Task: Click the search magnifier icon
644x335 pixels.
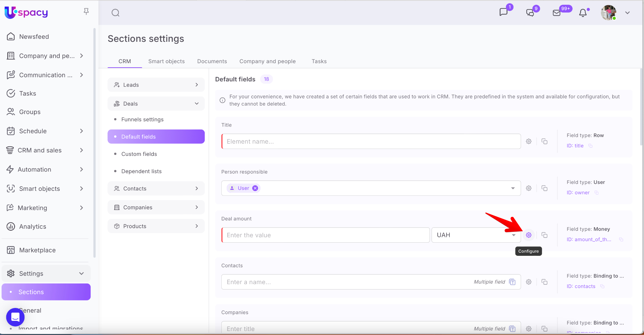Action: tap(115, 13)
